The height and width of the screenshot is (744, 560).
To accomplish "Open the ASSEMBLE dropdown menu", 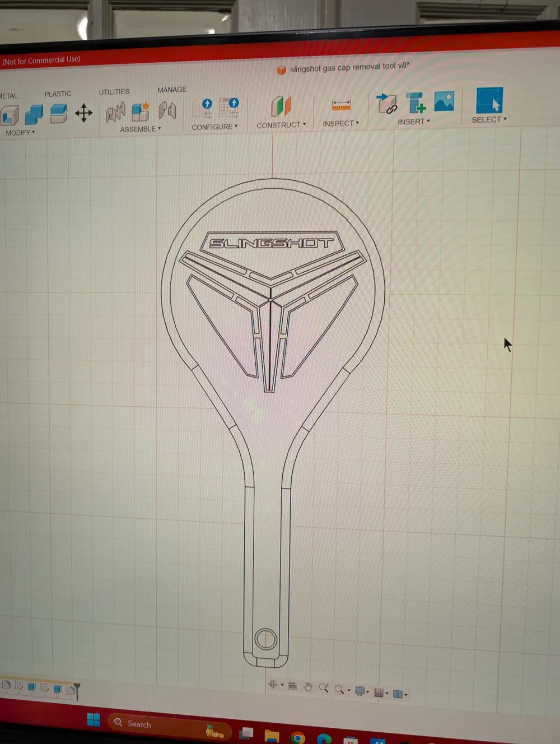I will click(x=141, y=129).
